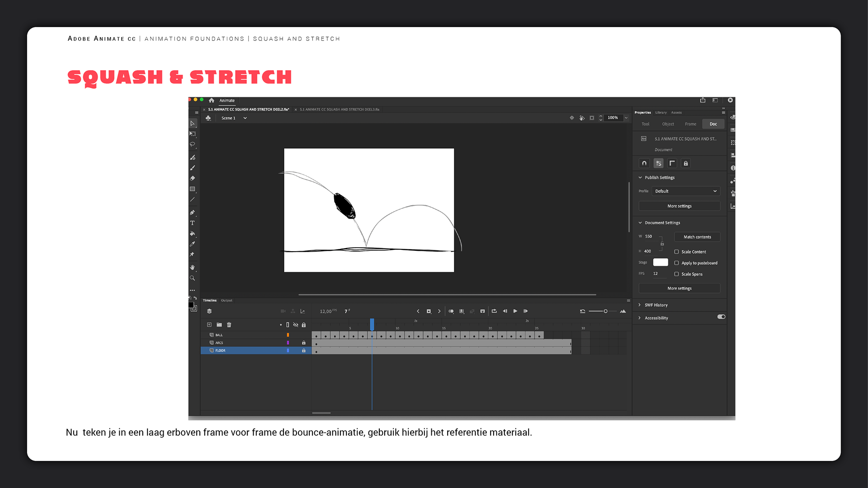Click the Onion Skin icon in timeline
Screen dimensions: 868x488
click(x=451, y=311)
